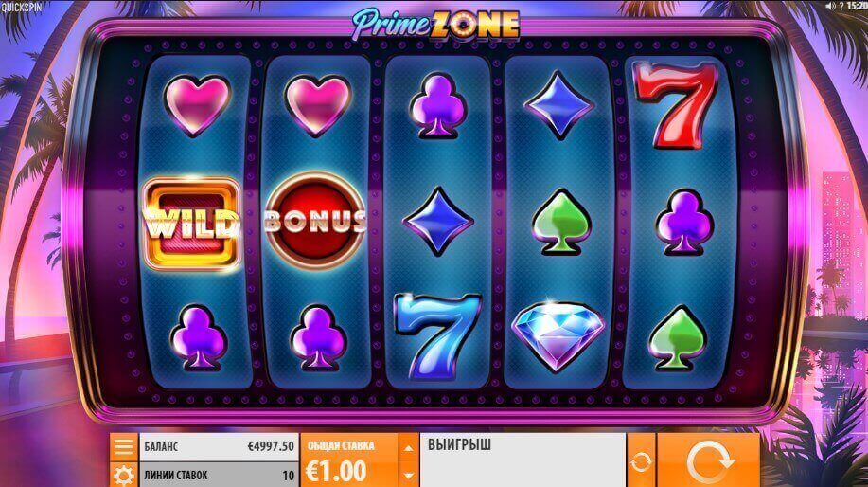Click the Quickspin logo text
Image resolution: width=868 pixels, height=487 pixels.
pyautogui.click(x=22, y=8)
